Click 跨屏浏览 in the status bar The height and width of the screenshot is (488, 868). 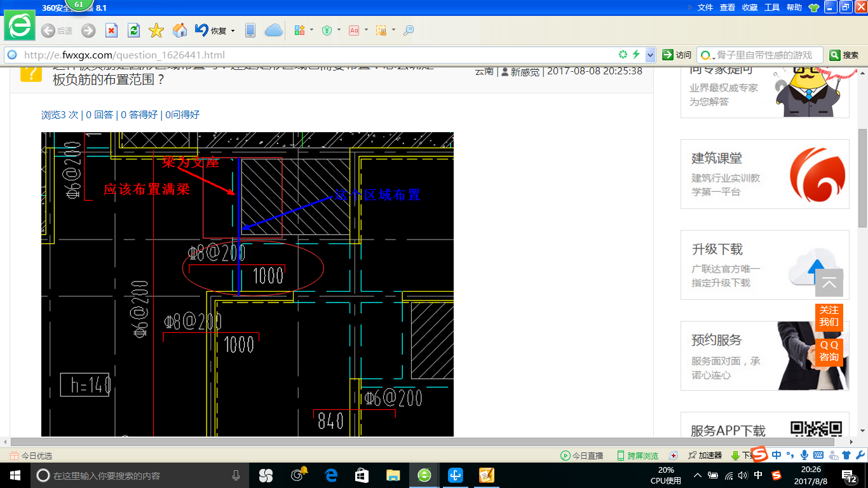pyautogui.click(x=637, y=456)
